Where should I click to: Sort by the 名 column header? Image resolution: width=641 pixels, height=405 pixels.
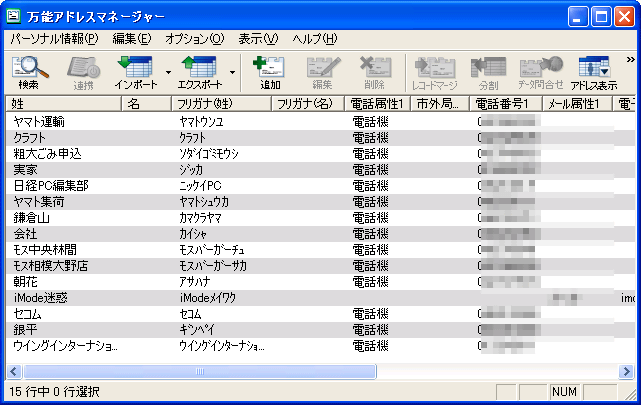(x=146, y=104)
